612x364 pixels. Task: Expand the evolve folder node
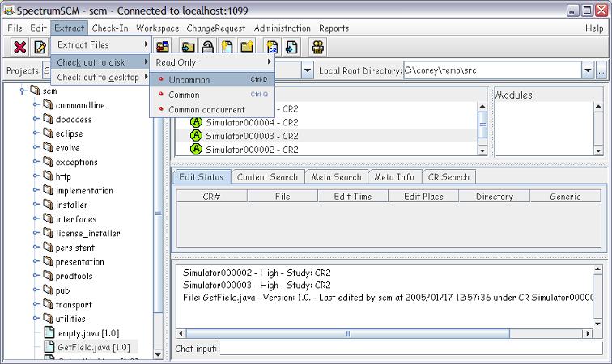[36, 147]
